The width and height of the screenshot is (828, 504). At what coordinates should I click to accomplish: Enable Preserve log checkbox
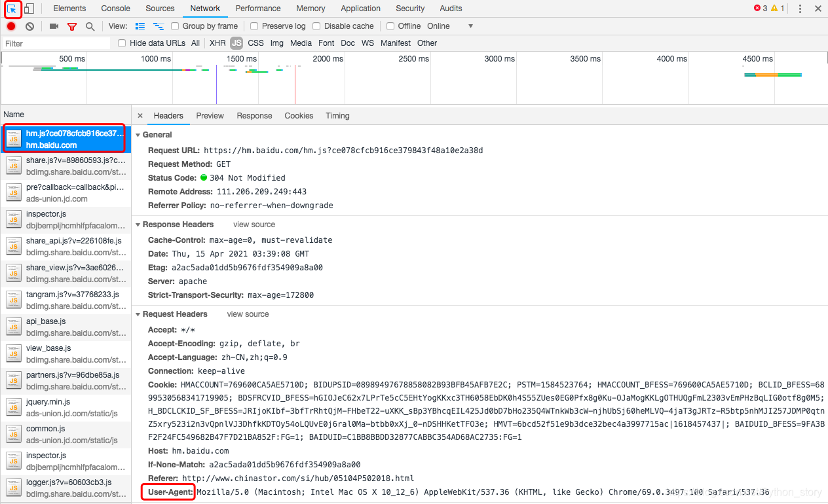pos(254,26)
